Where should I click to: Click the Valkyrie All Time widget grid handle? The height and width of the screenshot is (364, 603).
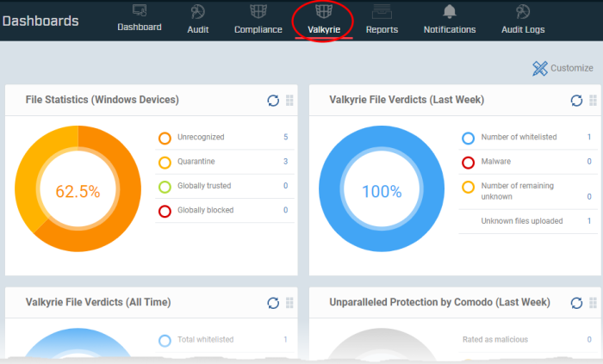tap(289, 303)
